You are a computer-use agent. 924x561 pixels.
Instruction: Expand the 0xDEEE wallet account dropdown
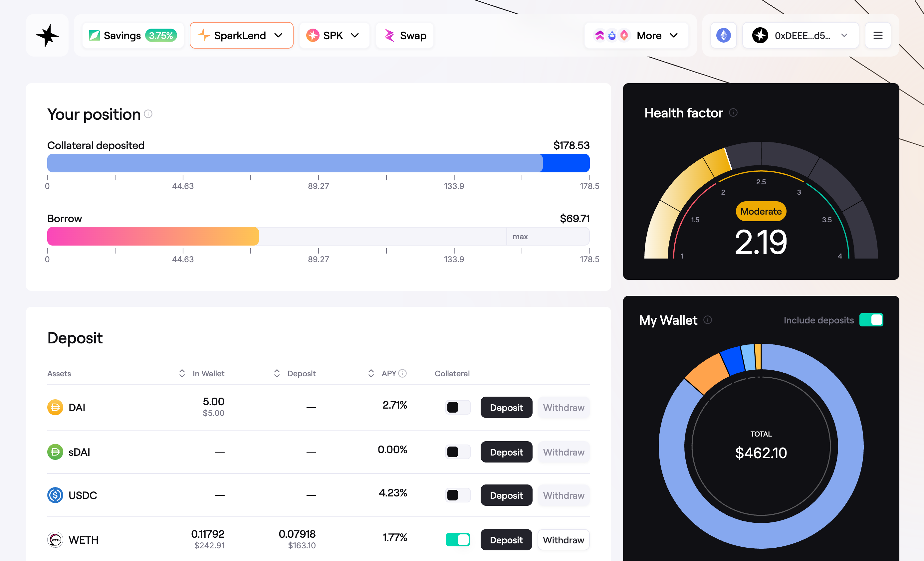pos(800,36)
